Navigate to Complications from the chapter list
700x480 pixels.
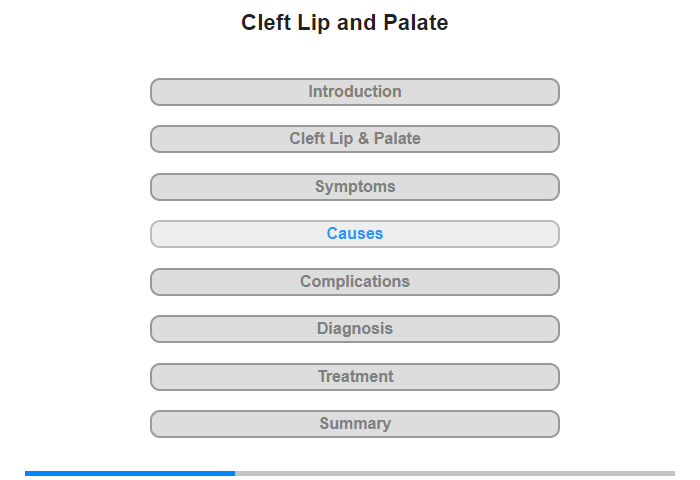tap(355, 282)
